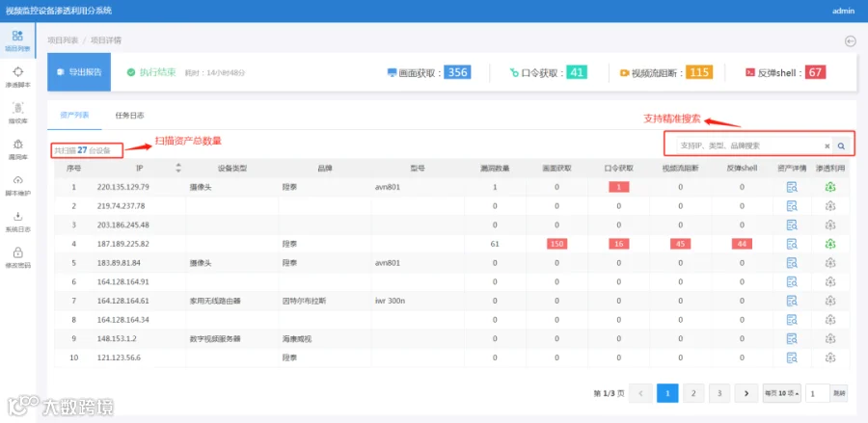Click 数字视频服务器 device type cell
The height and width of the screenshot is (423, 868).
pyautogui.click(x=215, y=338)
